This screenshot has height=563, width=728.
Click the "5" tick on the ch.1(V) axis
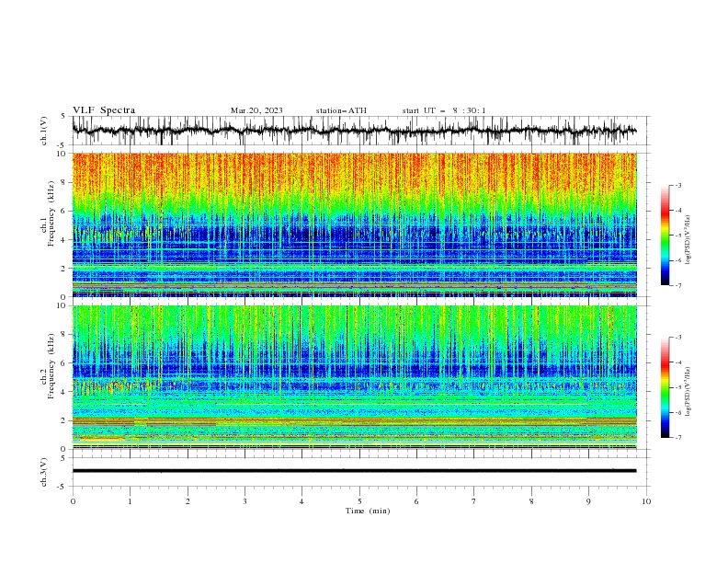pyautogui.click(x=64, y=116)
